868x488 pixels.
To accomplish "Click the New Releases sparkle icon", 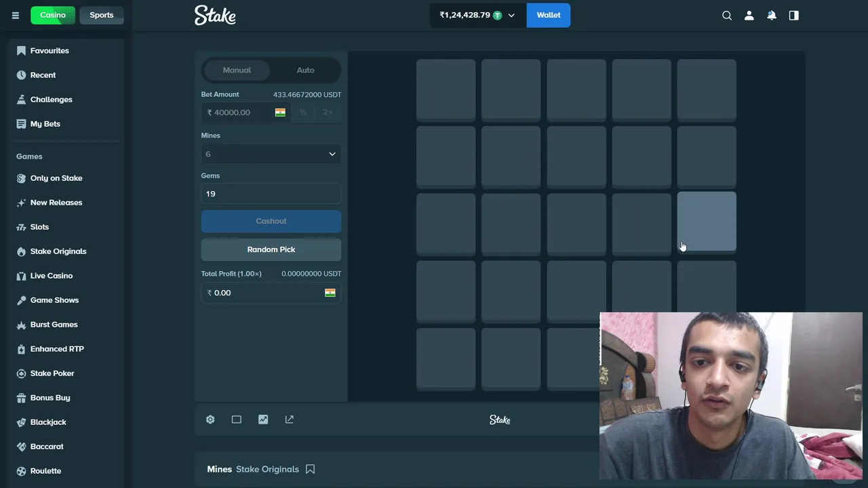I will 21,203.
